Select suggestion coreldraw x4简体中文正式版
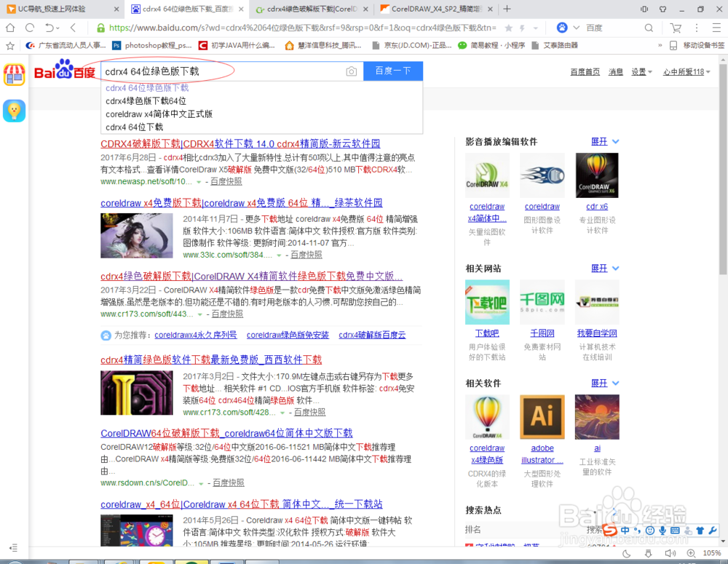 click(x=159, y=114)
